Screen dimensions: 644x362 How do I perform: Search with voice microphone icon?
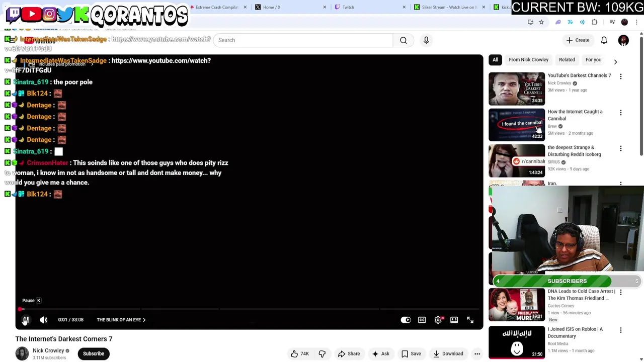pyautogui.click(x=426, y=40)
